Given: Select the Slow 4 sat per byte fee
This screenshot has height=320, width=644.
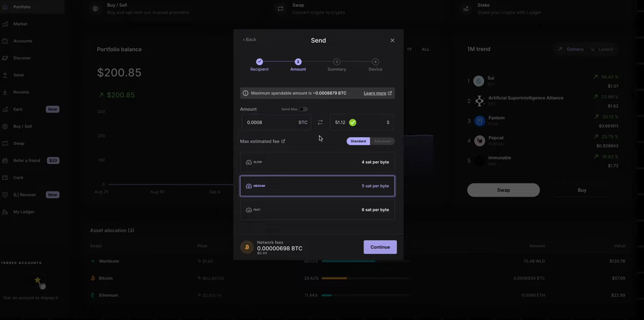Looking at the screenshot, I should pos(317,162).
